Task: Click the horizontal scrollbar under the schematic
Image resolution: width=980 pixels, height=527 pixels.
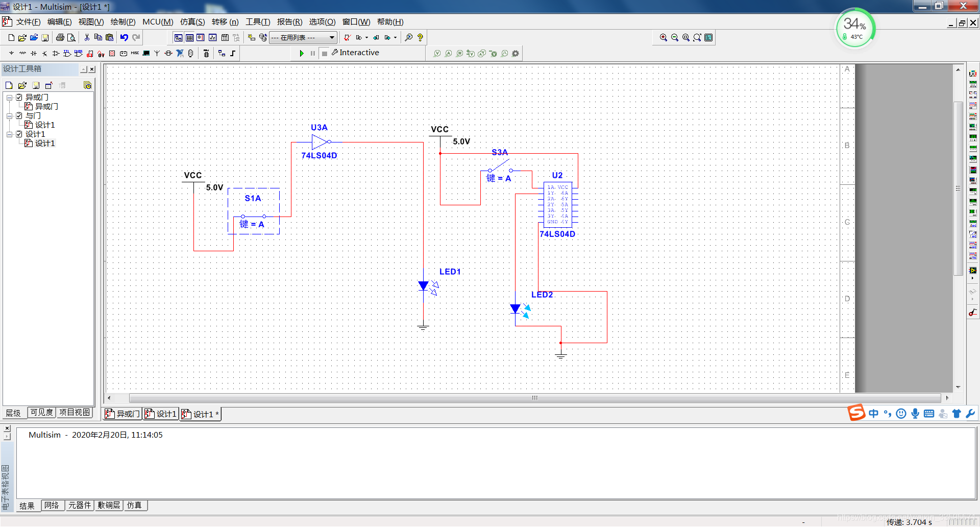Action: coord(534,398)
